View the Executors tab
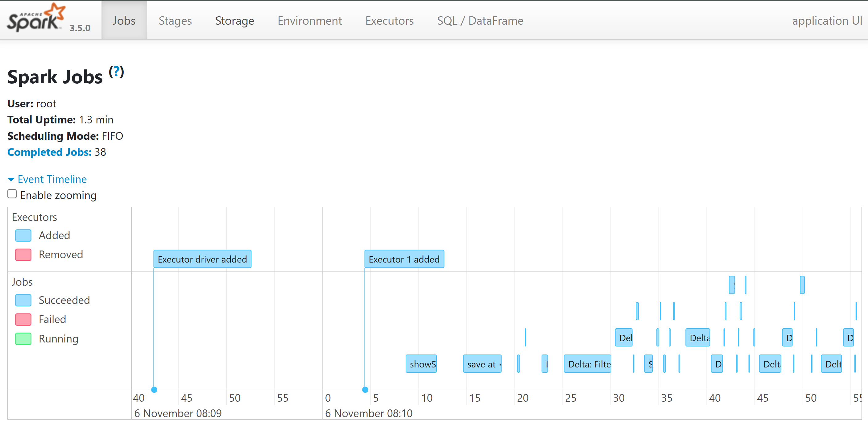Image resolution: width=868 pixels, height=427 pixels. coord(390,21)
